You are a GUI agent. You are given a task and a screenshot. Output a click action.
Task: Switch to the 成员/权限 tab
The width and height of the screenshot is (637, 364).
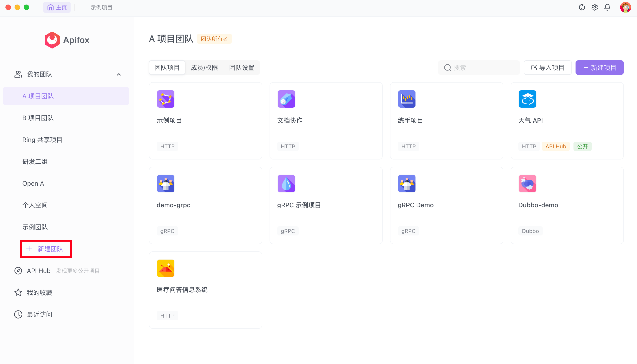click(204, 68)
